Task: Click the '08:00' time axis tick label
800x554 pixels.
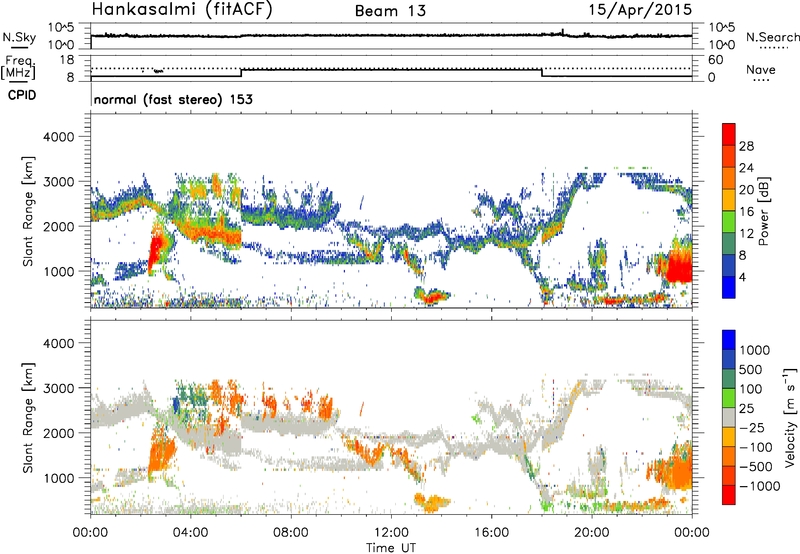Action: (x=291, y=533)
